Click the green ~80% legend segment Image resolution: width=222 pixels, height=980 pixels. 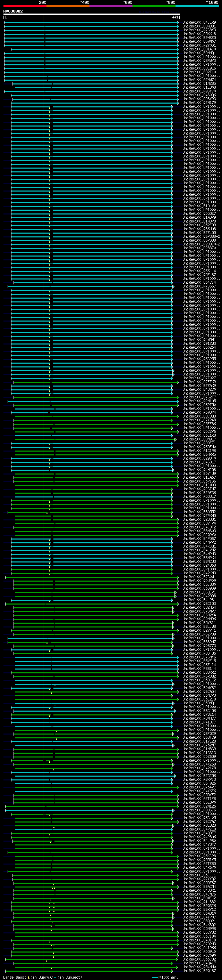(154, 6)
